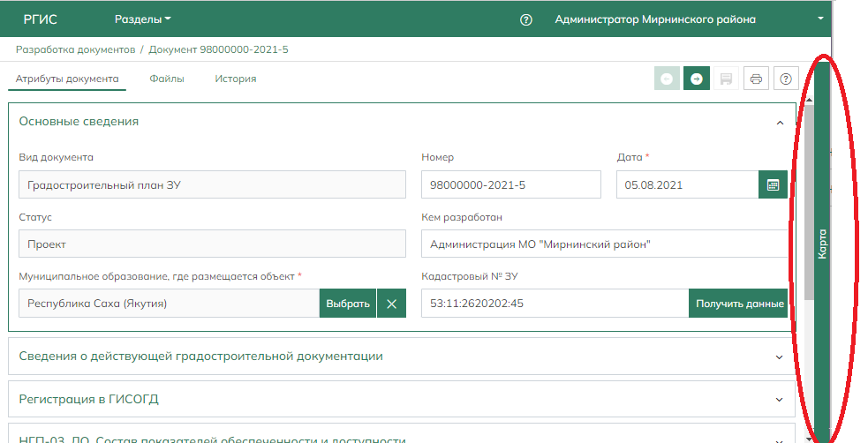Click the back arrow toolbar button
This screenshot has height=443, width=868.
[667, 79]
